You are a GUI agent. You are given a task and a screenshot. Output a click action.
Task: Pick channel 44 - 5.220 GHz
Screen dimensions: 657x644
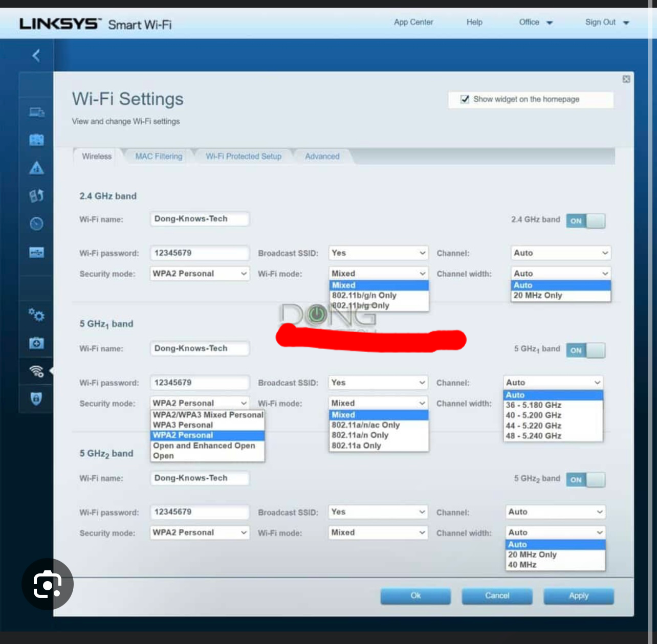pyautogui.click(x=553, y=426)
